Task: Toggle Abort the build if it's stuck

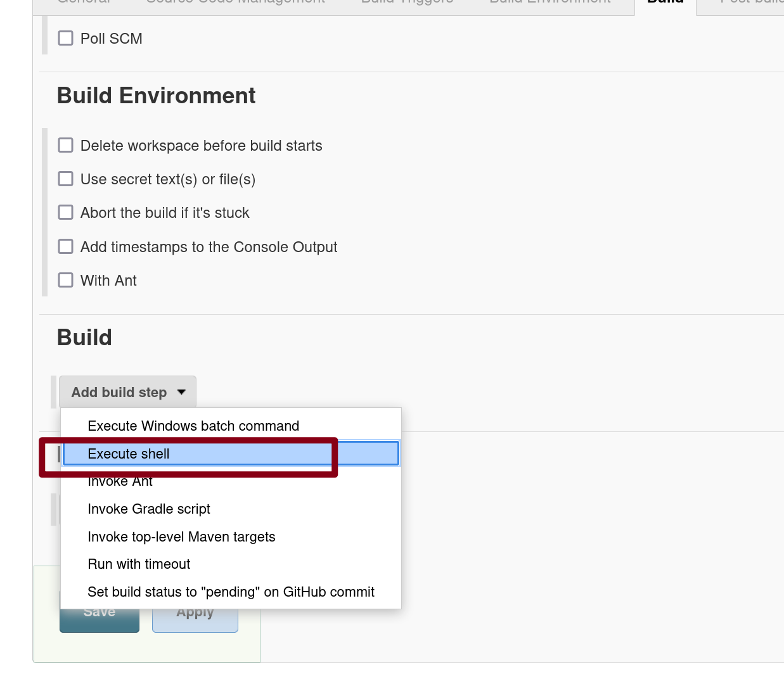Action: [66, 213]
